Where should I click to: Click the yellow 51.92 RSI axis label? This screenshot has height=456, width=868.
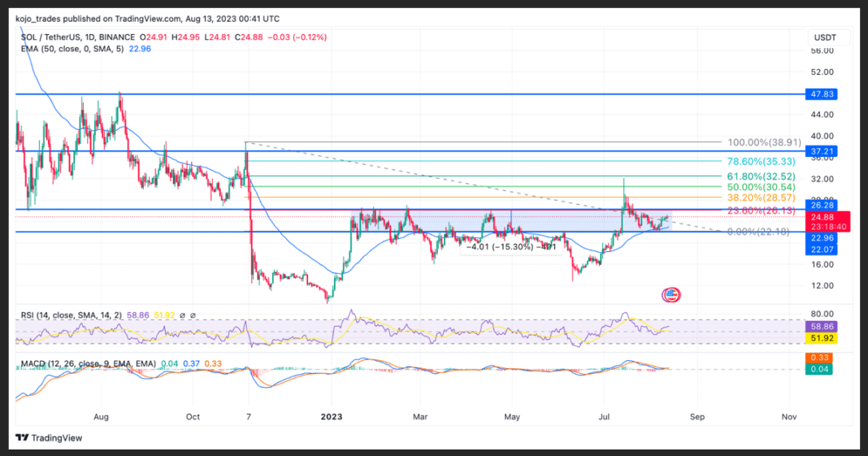pos(822,338)
